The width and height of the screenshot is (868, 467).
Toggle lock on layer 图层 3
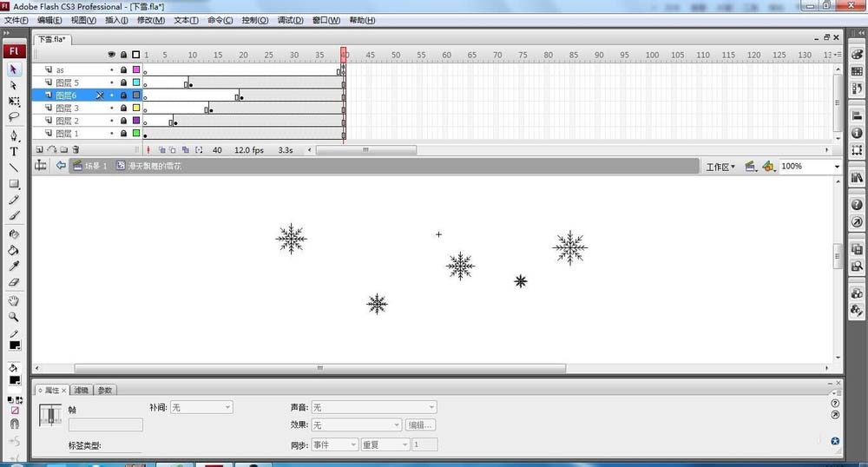click(x=123, y=109)
